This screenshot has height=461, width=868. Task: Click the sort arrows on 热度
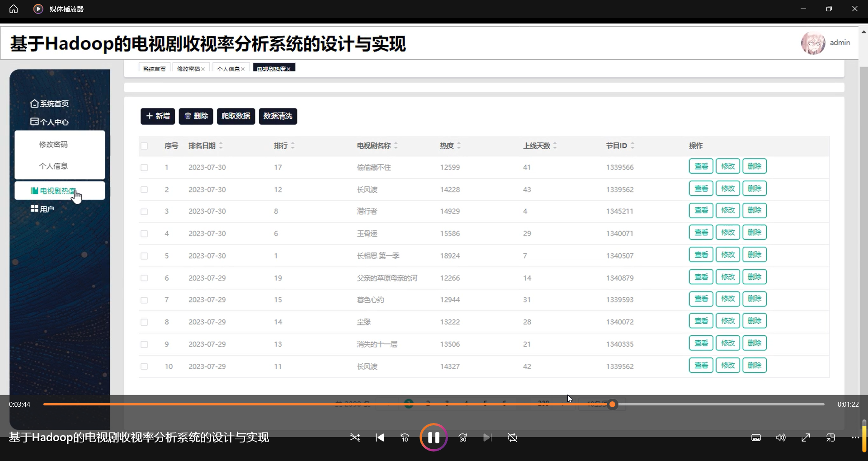(x=458, y=146)
